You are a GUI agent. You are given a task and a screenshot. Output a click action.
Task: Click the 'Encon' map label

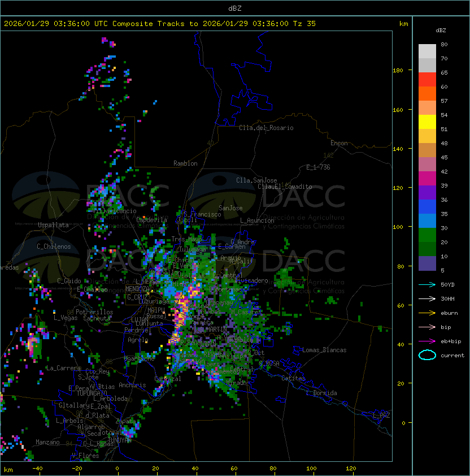coord(339,143)
